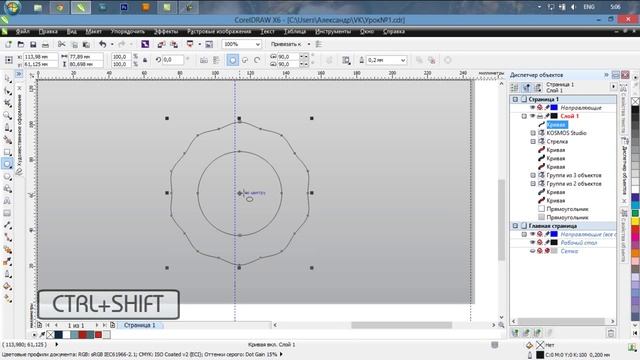The image size is (640, 360).
Task: Select the Shape edit tool
Action: [x=7, y=91]
